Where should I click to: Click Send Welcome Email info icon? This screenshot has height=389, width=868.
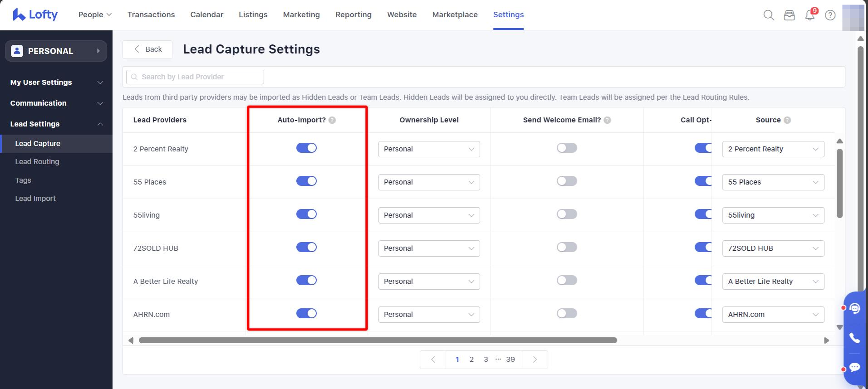(x=608, y=120)
